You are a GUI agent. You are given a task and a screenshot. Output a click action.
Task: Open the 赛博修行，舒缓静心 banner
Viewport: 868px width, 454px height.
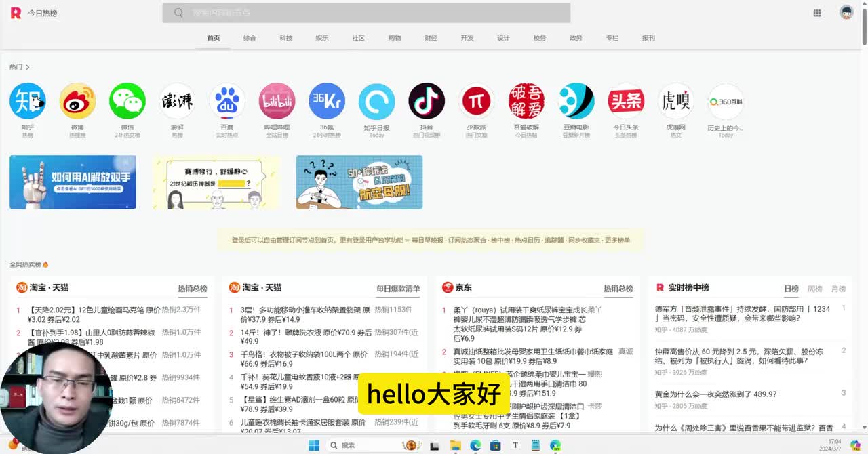[x=216, y=182]
